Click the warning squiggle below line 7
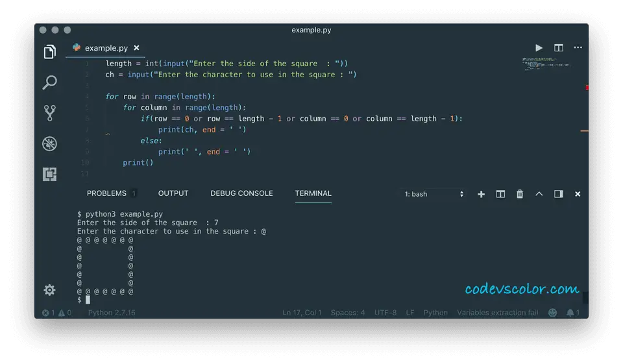Viewport: 623px width, 364px height. click(108, 134)
